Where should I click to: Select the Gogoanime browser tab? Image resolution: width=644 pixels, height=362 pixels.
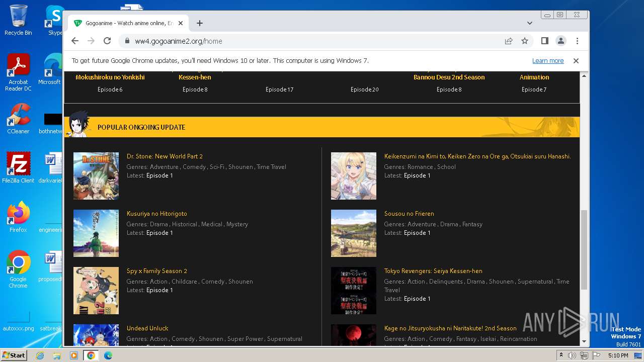pos(128,23)
